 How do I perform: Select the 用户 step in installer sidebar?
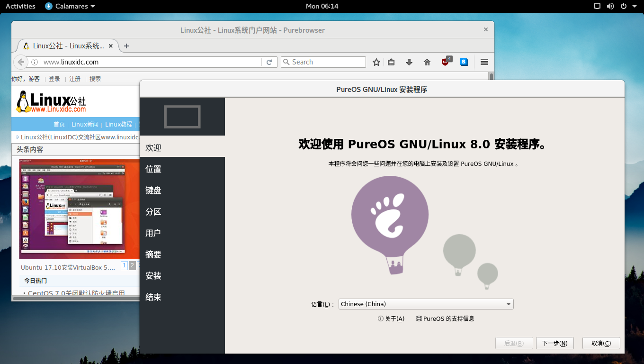pyautogui.click(x=182, y=233)
